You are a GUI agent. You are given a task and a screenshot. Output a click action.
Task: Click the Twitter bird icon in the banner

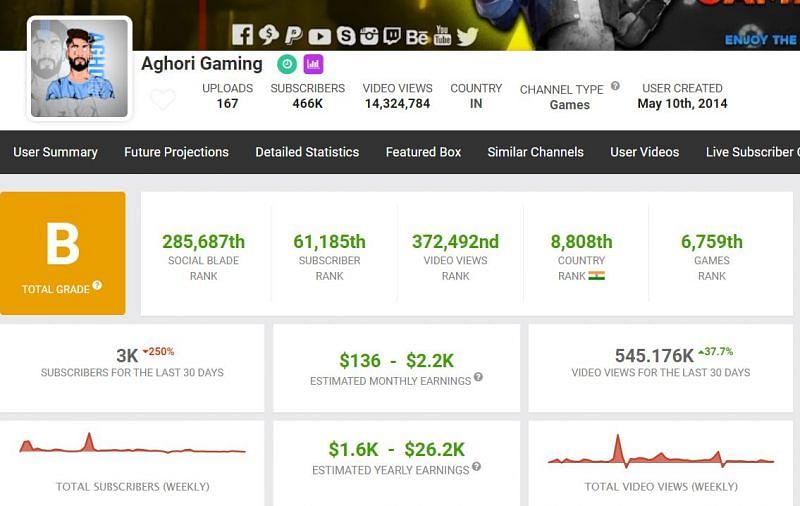tap(467, 36)
